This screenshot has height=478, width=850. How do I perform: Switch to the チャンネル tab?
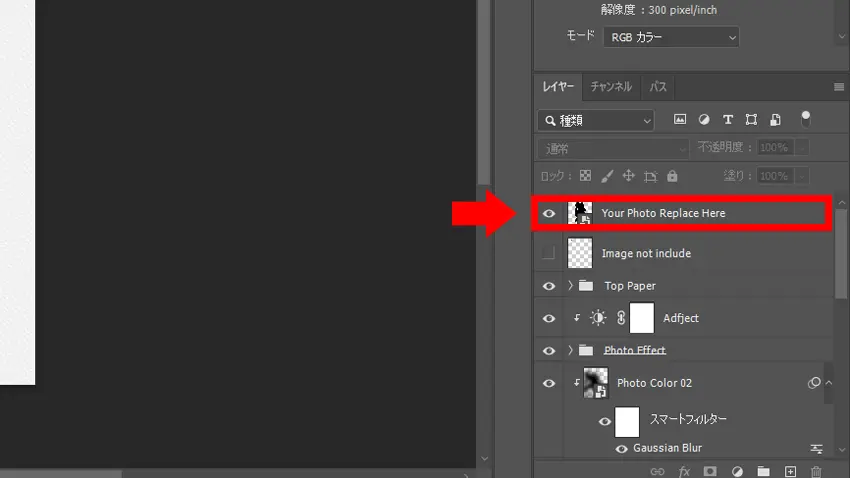611,87
